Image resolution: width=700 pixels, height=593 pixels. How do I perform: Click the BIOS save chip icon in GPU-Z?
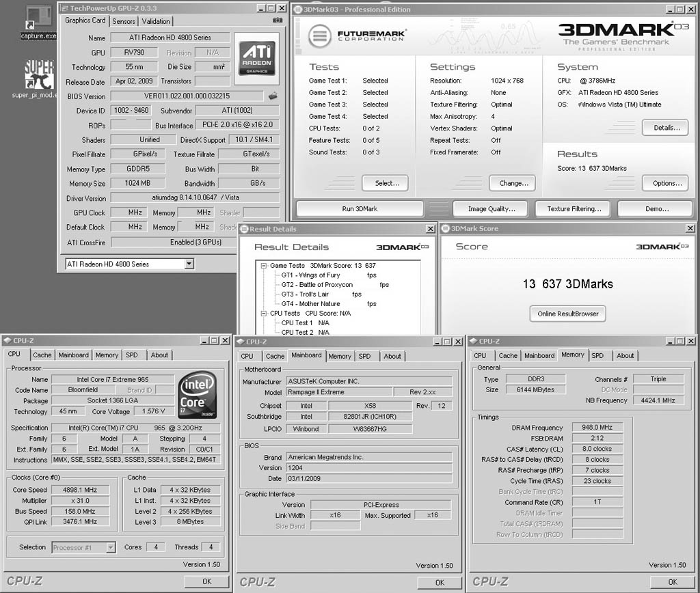273,96
